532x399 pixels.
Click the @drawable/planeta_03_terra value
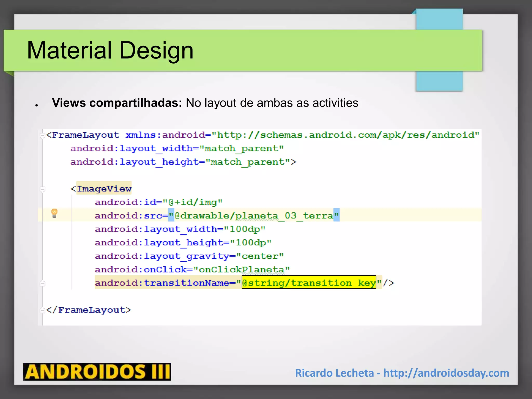(x=254, y=215)
